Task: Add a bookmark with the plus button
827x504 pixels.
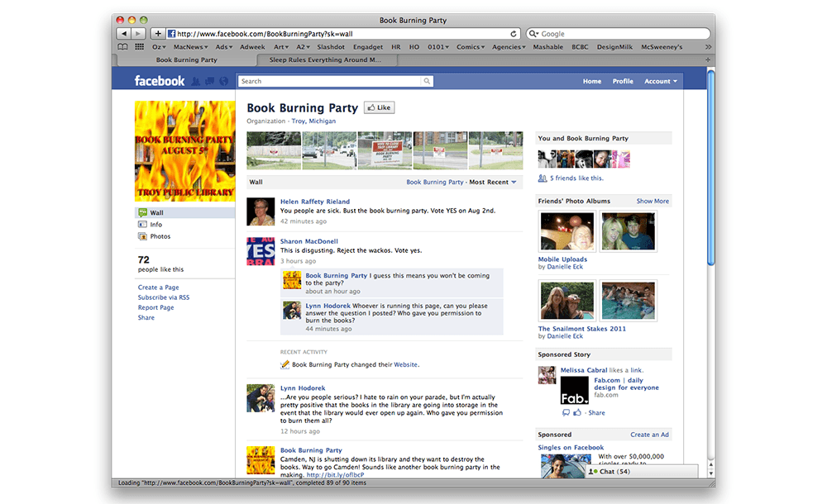Action: coord(158,34)
